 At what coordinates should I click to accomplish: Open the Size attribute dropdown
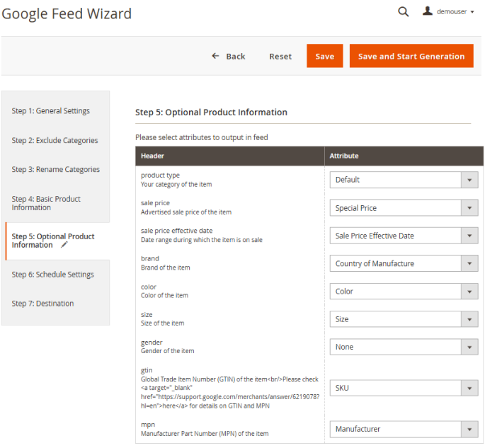point(404,319)
